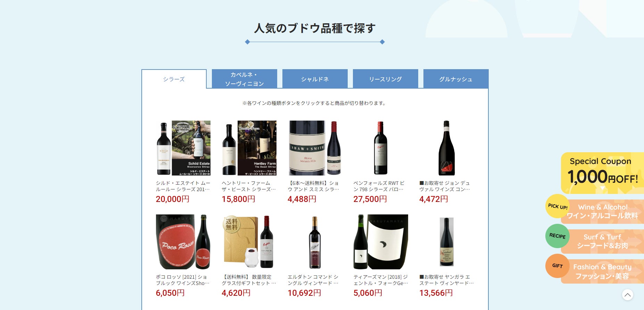Click the yellow PICK UP! badge

pyautogui.click(x=558, y=206)
